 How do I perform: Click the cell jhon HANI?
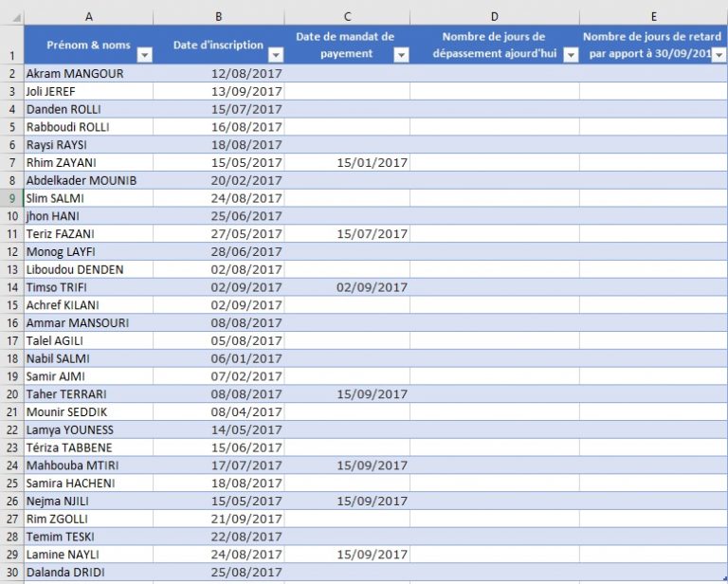(x=89, y=216)
